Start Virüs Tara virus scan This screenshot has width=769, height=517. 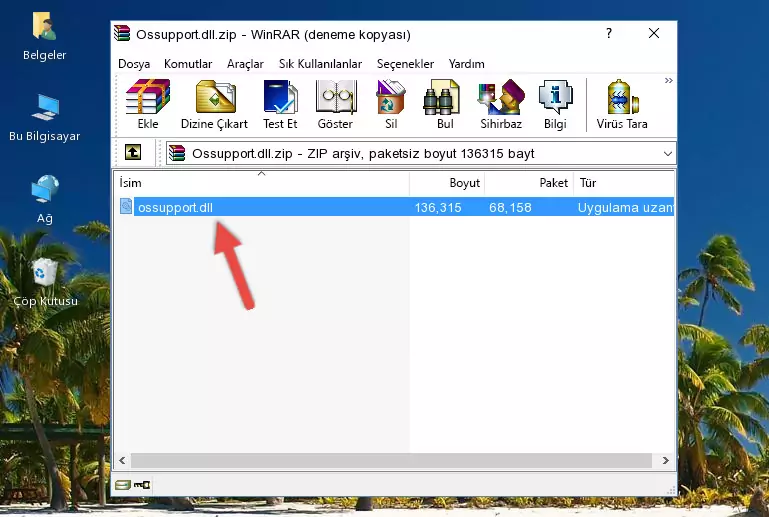point(622,104)
